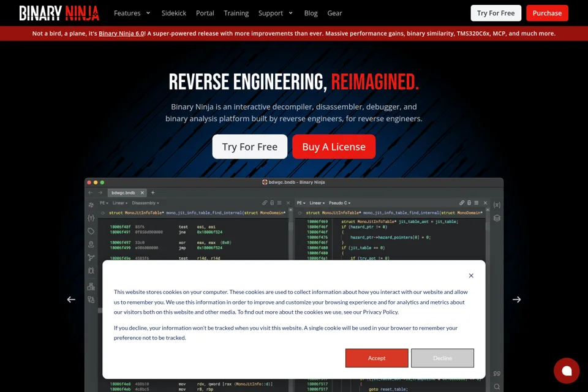The image size is (588, 392).
Task: Click address 18006f469 in the Pseudo C pane
Action: [317, 222]
